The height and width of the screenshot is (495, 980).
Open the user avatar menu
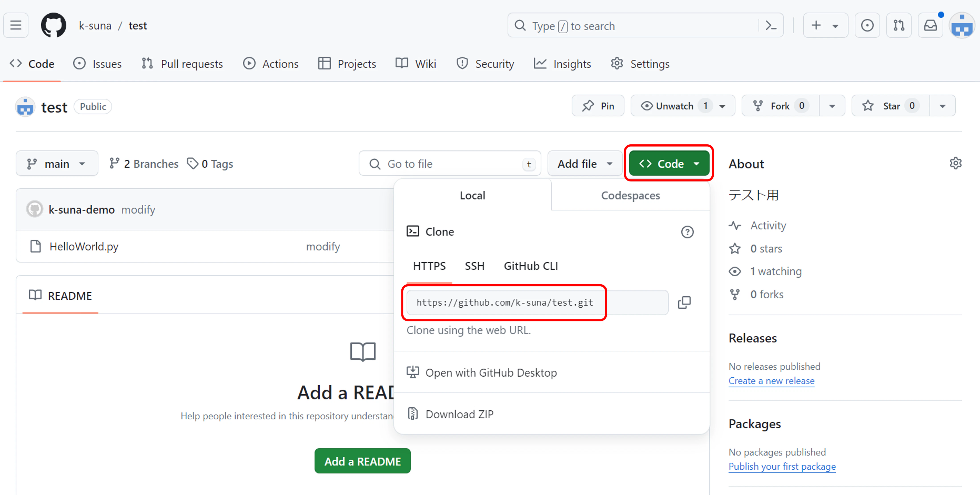962,25
